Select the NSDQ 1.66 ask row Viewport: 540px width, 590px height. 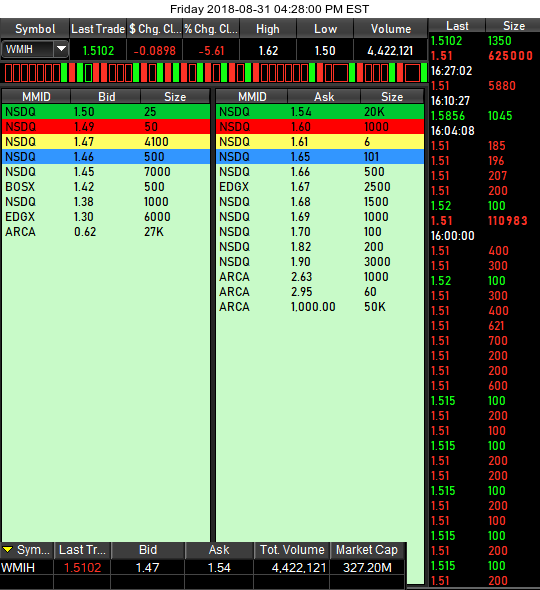(x=320, y=172)
